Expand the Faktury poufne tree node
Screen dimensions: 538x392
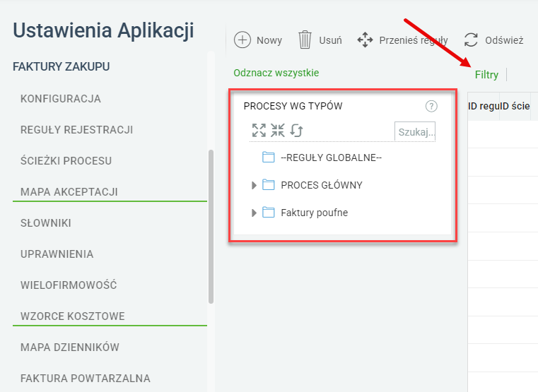click(x=254, y=213)
